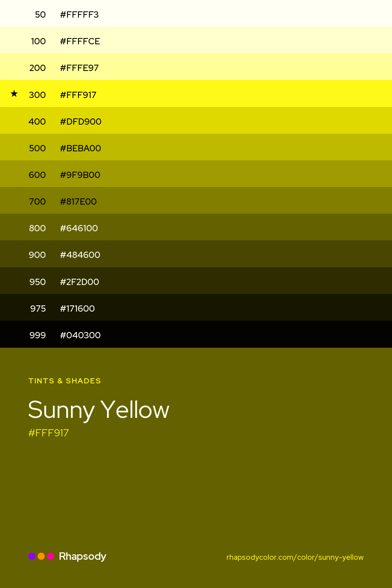Screen dimensions: 392x588
Task: Select the #646100 shade 800 swatch row
Action: (x=196, y=227)
